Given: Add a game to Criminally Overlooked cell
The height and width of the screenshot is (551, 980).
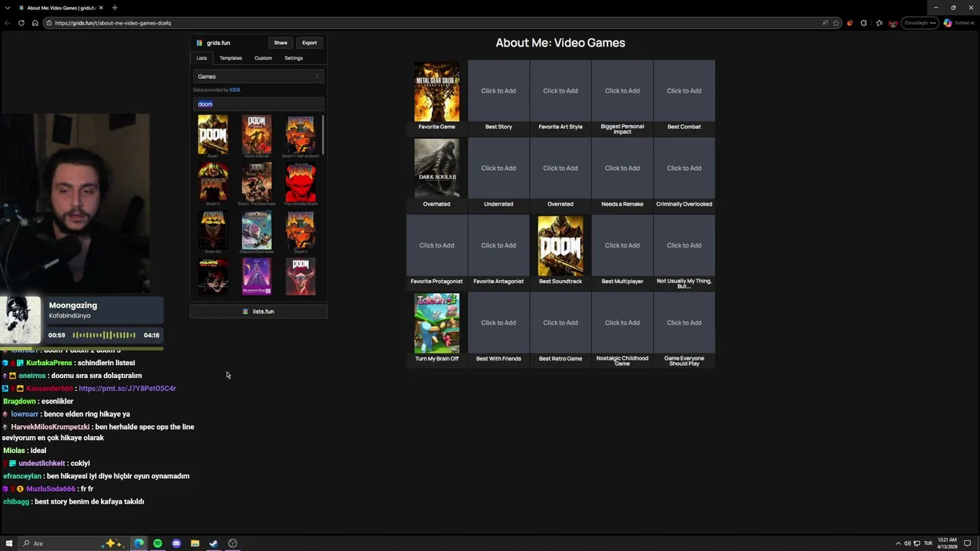Looking at the screenshot, I should tap(684, 168).
